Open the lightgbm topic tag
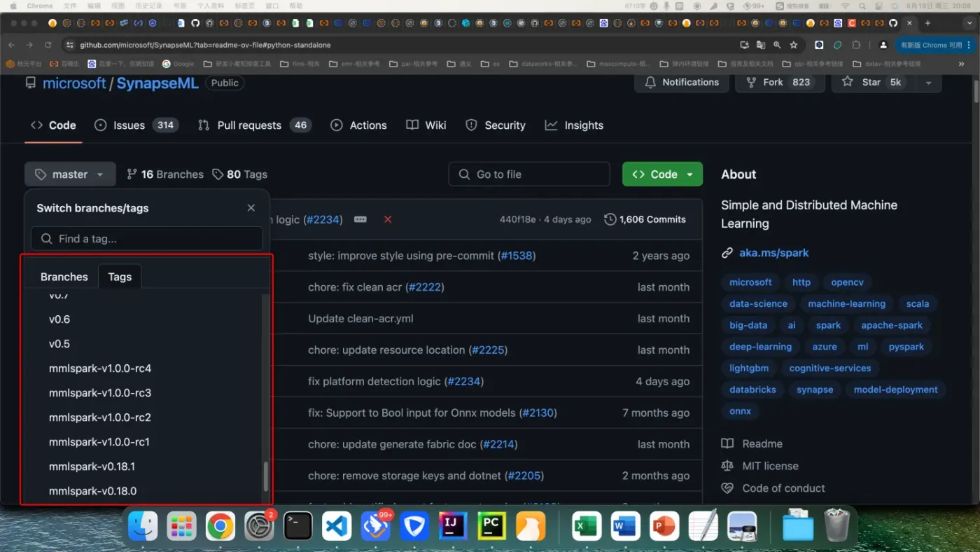This screenshot has height=552, width=980. [x=749, y=368]
